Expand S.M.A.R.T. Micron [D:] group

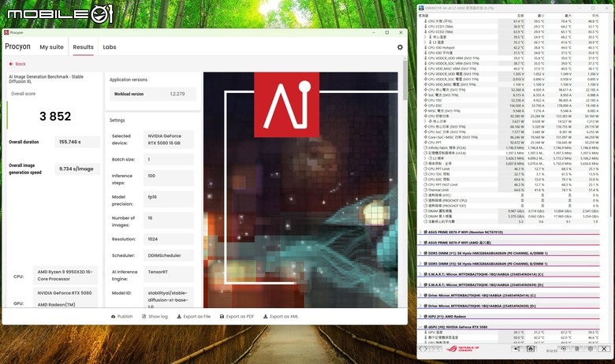coord(420,285)
